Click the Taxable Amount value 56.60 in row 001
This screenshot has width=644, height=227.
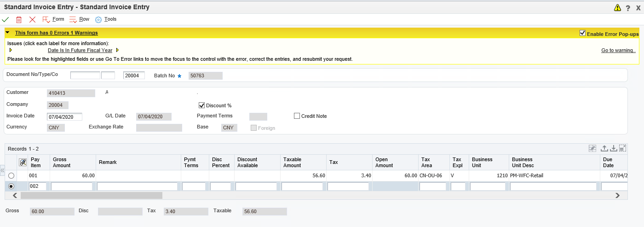(x=317, y=175)
